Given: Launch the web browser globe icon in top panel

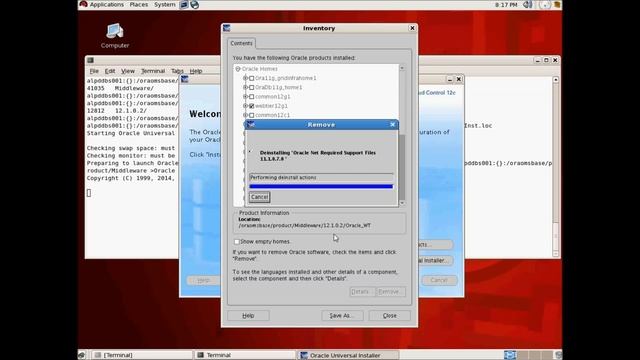Looking at the screenshot, I should pyautogui.click(x=195, y=5).
